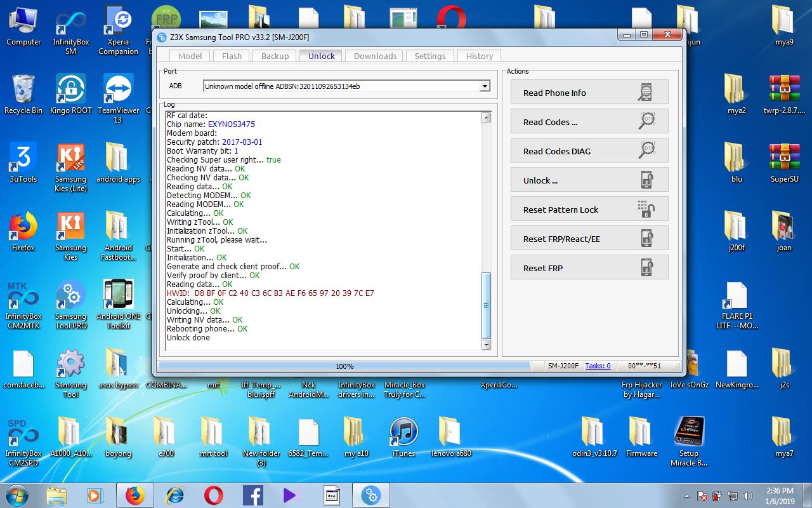The image size is (812, 508).
Task: Click the 'Unlock done' log line
Action: tap(188, 338)
